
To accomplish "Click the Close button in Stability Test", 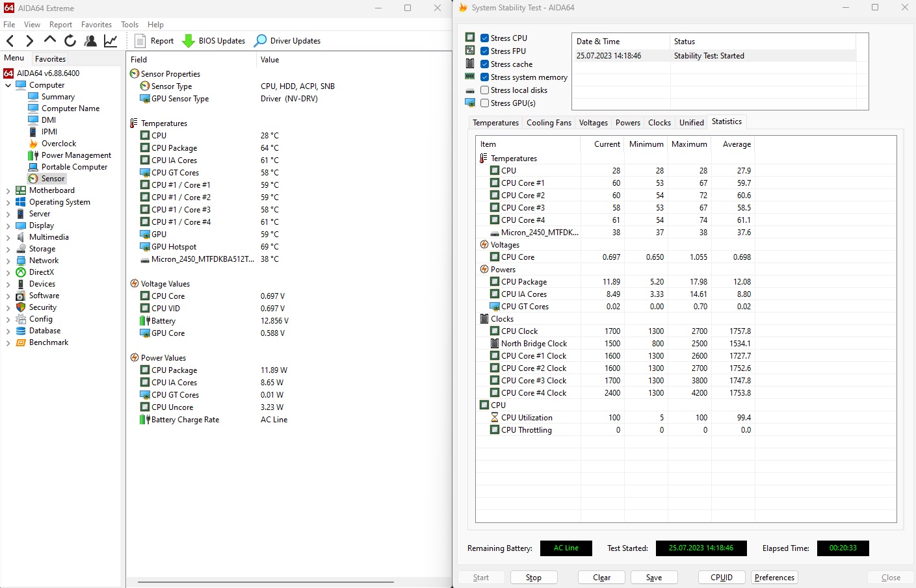I will (x=891, y=578).
